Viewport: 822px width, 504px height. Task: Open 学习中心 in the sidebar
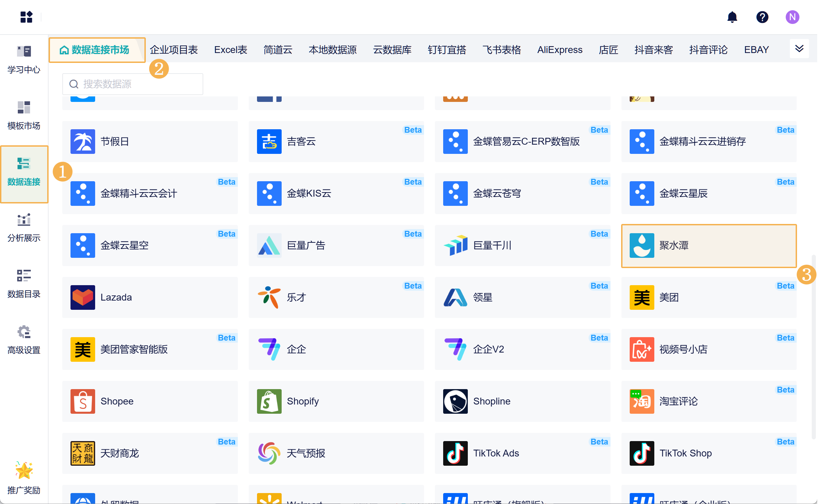24,60
